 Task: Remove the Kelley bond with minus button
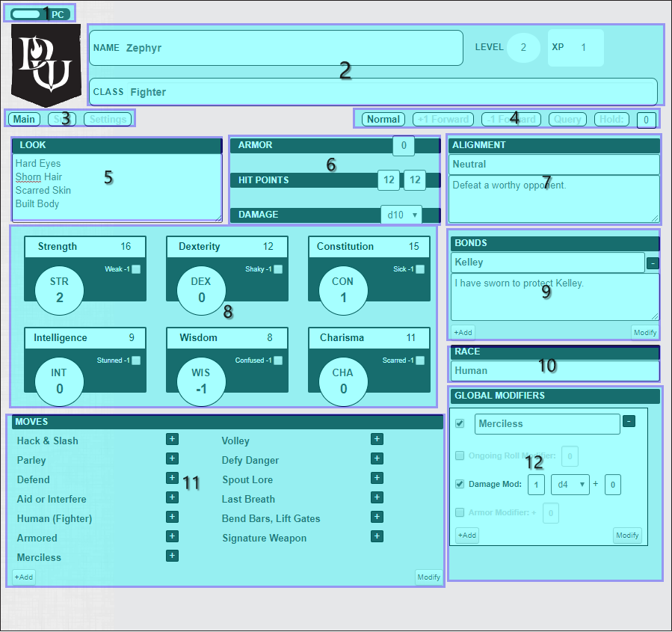point(653,263)
